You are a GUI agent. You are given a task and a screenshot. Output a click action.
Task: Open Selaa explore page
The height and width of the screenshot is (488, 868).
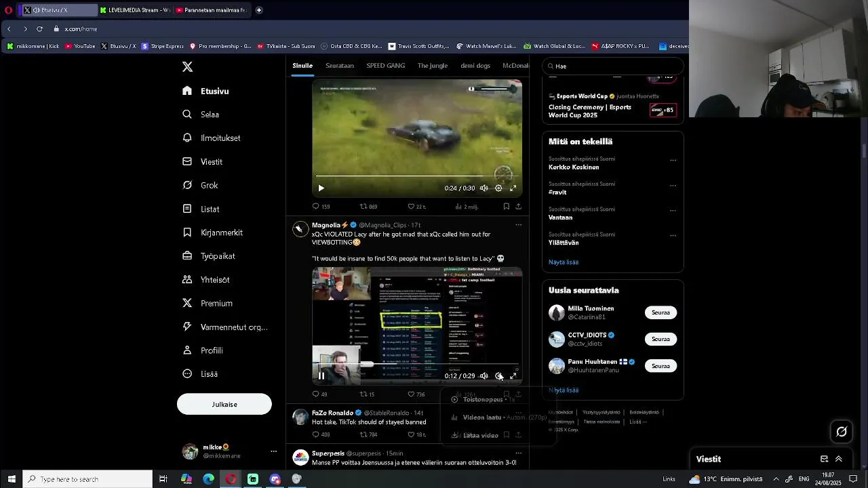[201, 115]
